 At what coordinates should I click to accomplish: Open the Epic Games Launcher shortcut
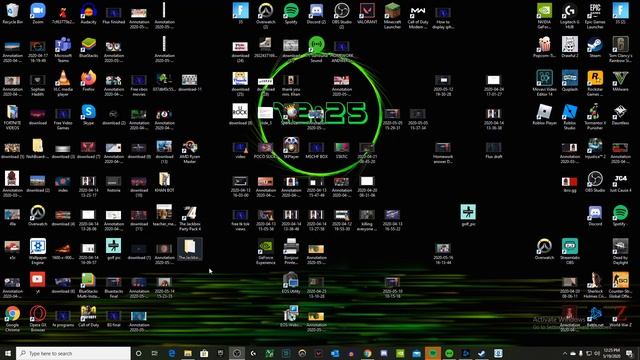[x=595, y=16]
